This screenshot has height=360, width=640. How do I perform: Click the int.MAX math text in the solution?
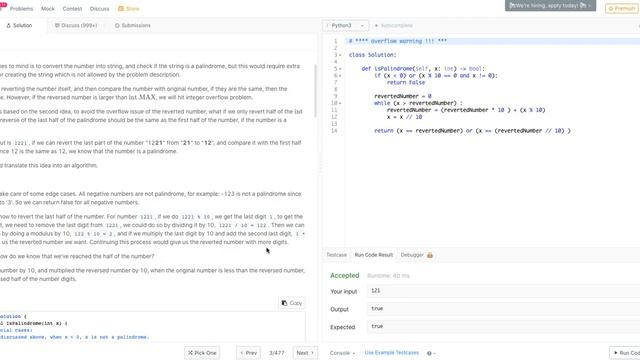coord(142,97)
